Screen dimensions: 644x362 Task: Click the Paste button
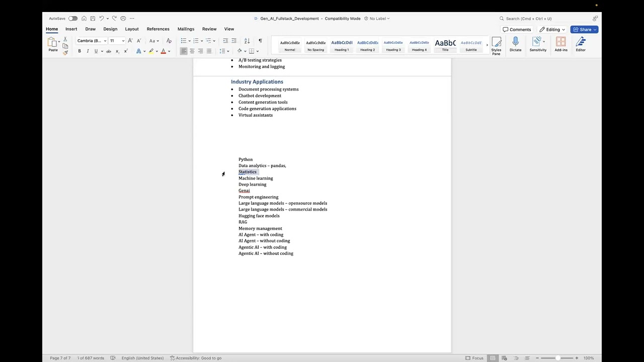click(52, 45)
